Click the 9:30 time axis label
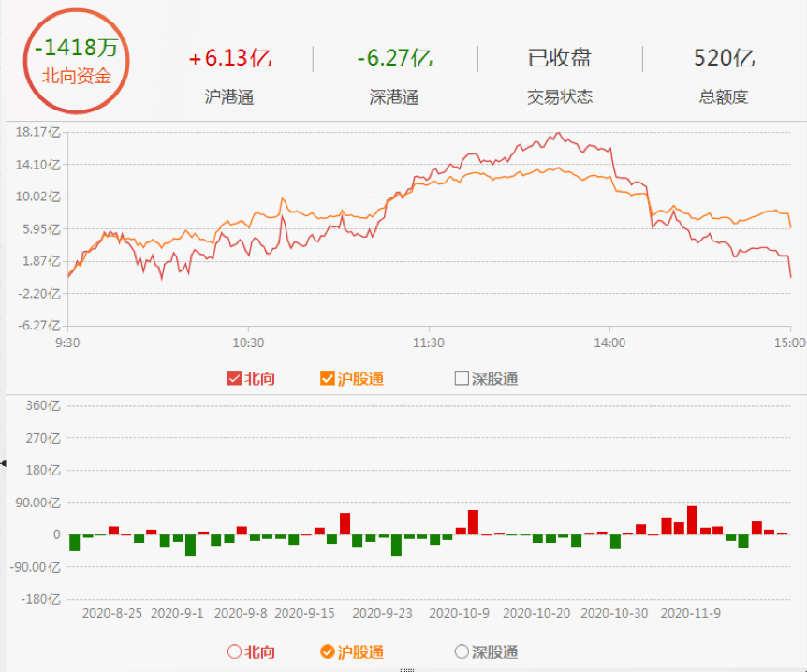807x672 pixels. click(x=67, y=343)
